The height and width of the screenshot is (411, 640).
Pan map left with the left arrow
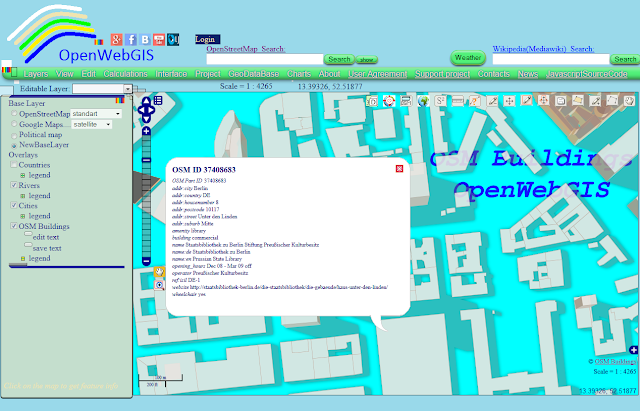(141, 110)
